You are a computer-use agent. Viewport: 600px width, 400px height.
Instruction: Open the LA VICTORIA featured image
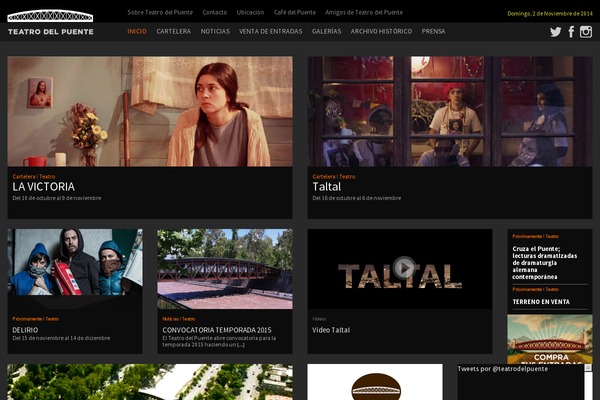point(150,111)
